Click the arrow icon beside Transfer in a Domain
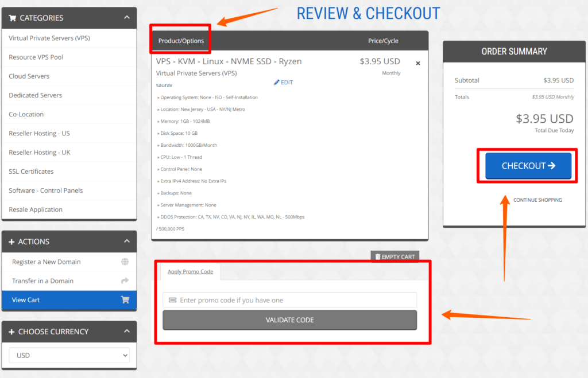588x378 pixels. click(125, 280)
